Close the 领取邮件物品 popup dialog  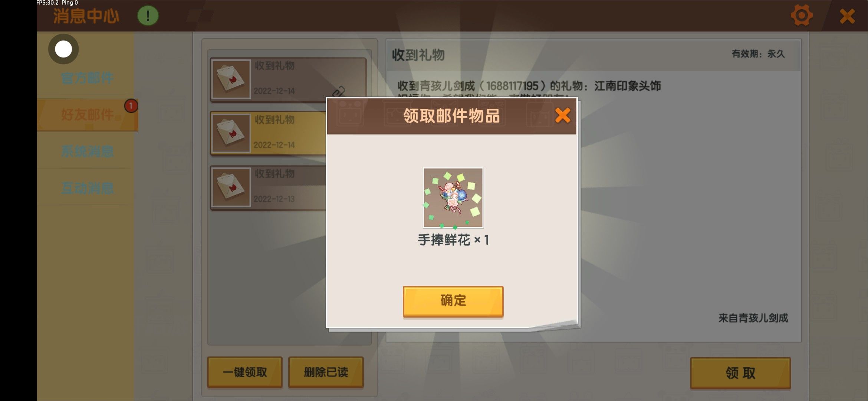click(562, 115)
